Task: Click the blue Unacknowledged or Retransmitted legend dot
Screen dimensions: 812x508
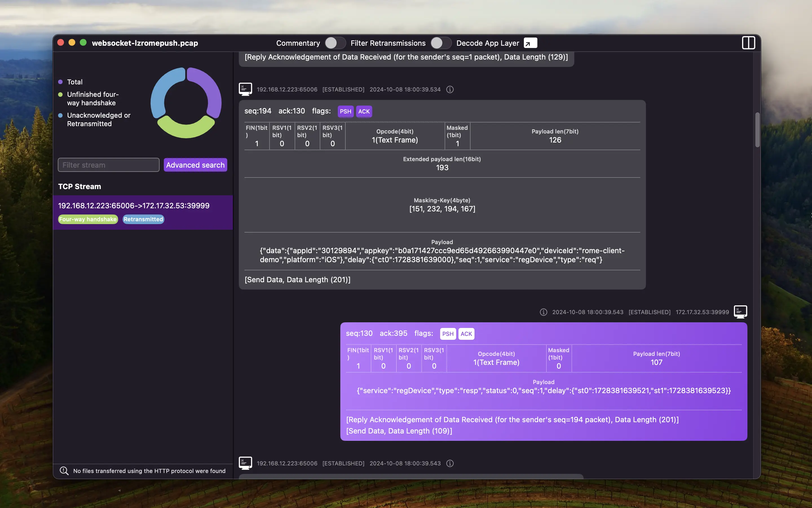Action: click(x=60, y=115)
